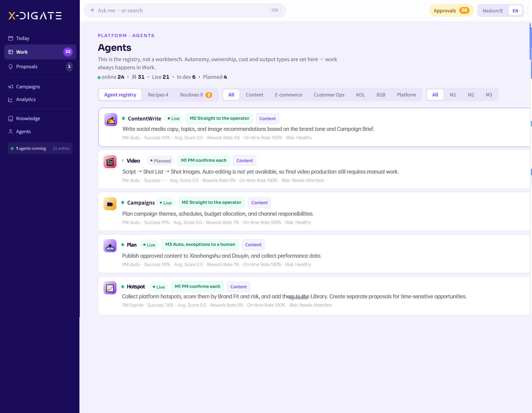Switch language toggle to Medium文
532x413 pixels.
click(493, 11)
